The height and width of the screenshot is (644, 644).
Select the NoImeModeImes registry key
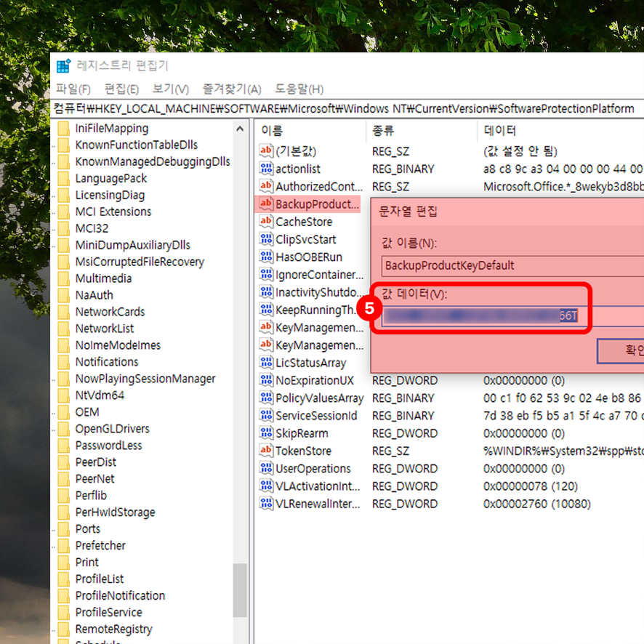[118, 345]
